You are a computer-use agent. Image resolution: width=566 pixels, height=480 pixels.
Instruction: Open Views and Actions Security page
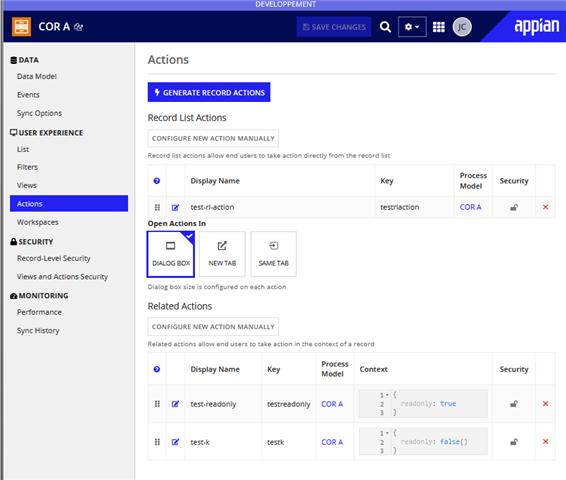tap(62, 277)
